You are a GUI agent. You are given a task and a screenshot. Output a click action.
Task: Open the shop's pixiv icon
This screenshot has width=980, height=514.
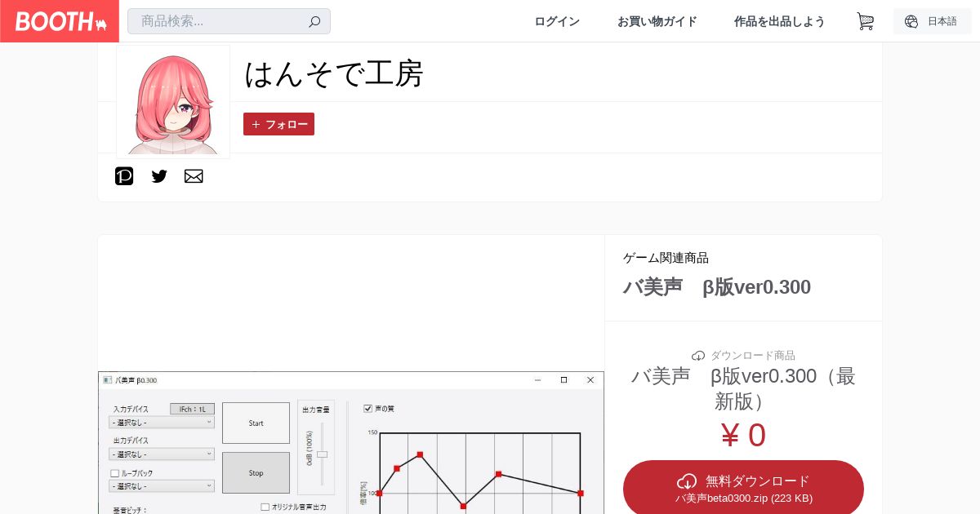pos(124,176)
